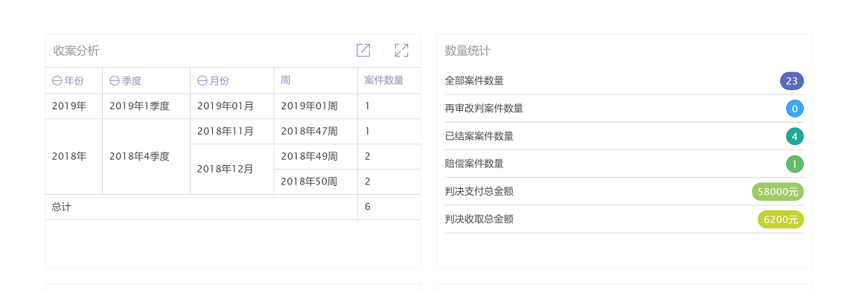868x290 pixels.
Task: Select the 2018年4季度 cell
Action: point(146,157)
